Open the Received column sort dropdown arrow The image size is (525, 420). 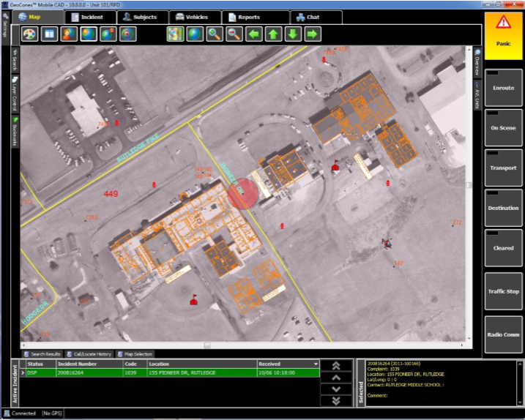316,364
